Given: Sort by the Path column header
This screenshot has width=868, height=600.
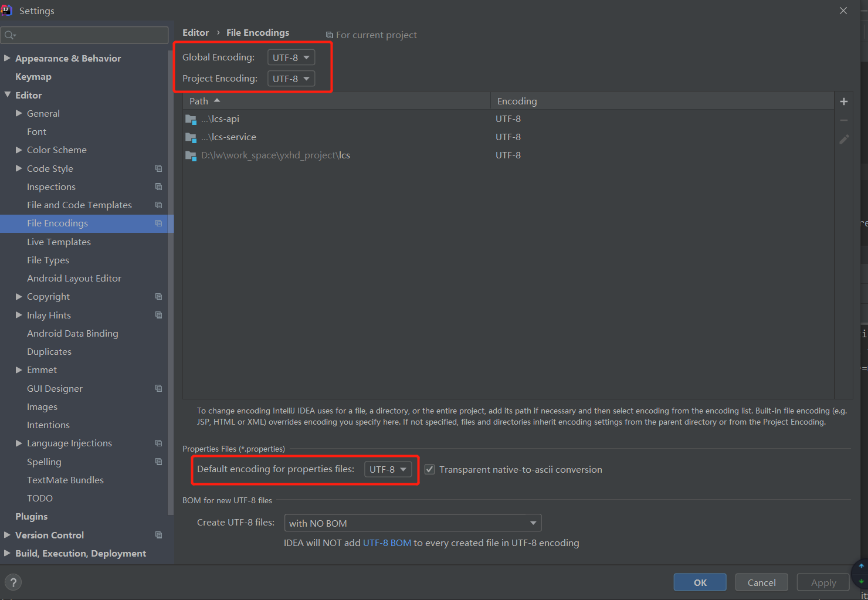Looking at the screenshot, I should coord(337,101).
